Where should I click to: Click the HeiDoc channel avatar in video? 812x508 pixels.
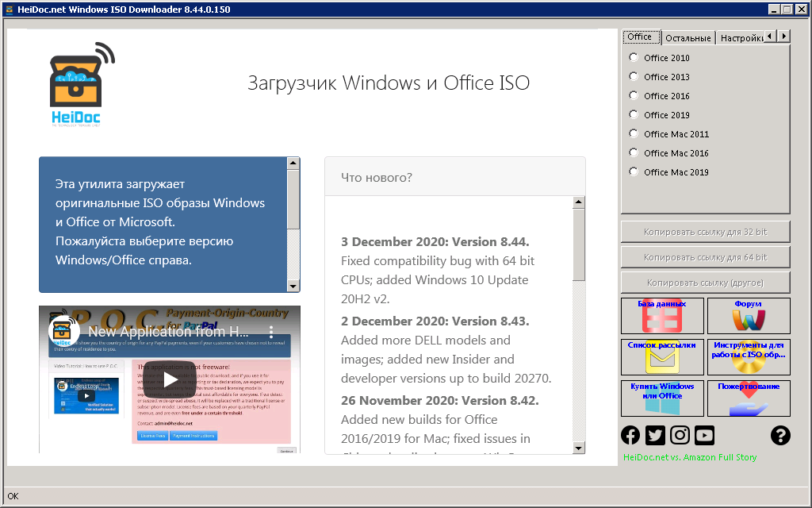pos(63,331)
